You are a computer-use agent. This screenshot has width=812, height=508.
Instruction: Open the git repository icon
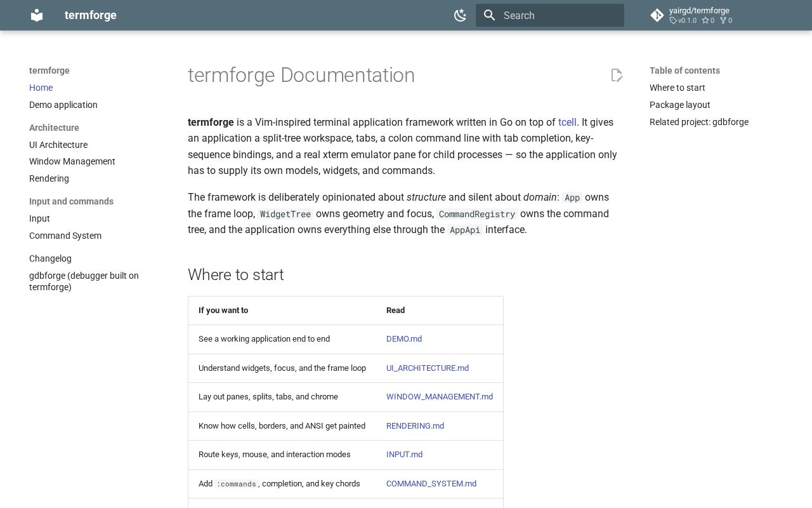coord(657,15)
